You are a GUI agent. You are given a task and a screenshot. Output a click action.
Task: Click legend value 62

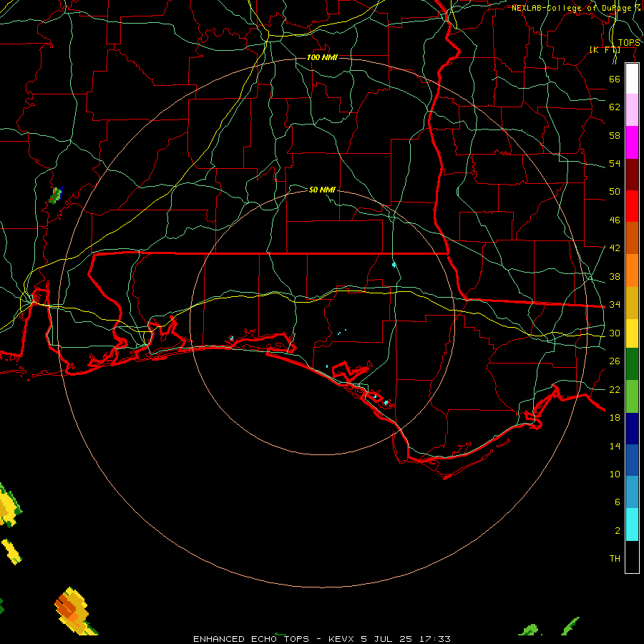(x=615, y=107)
